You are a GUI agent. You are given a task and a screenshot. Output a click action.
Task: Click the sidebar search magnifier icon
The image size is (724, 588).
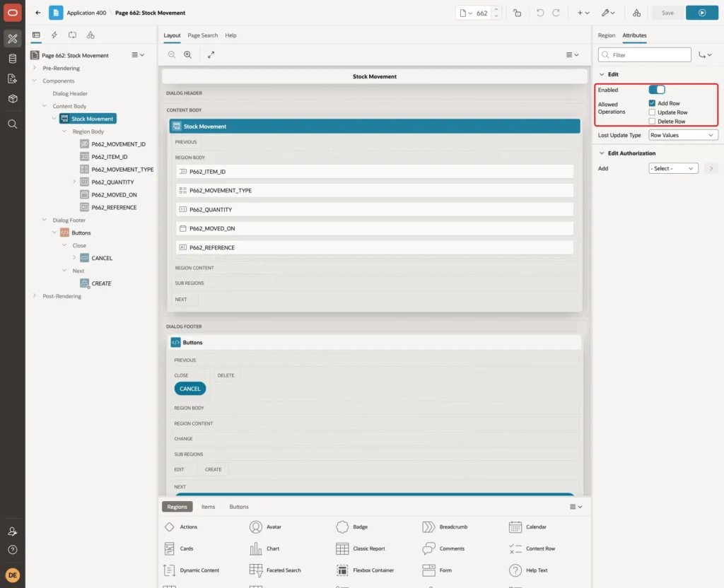pos(13,124)
